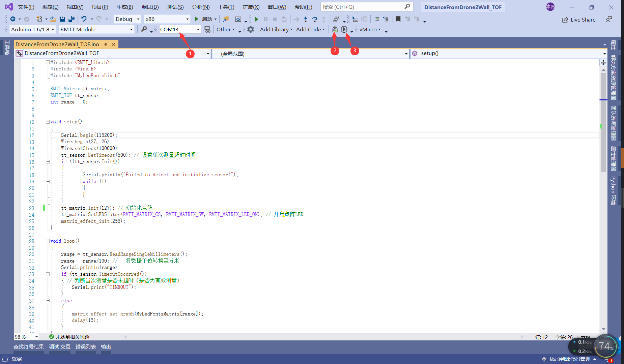Click the Live Share button
This screenshot has width=624, height=364.
pyautogui.click(x=579, y=20)
